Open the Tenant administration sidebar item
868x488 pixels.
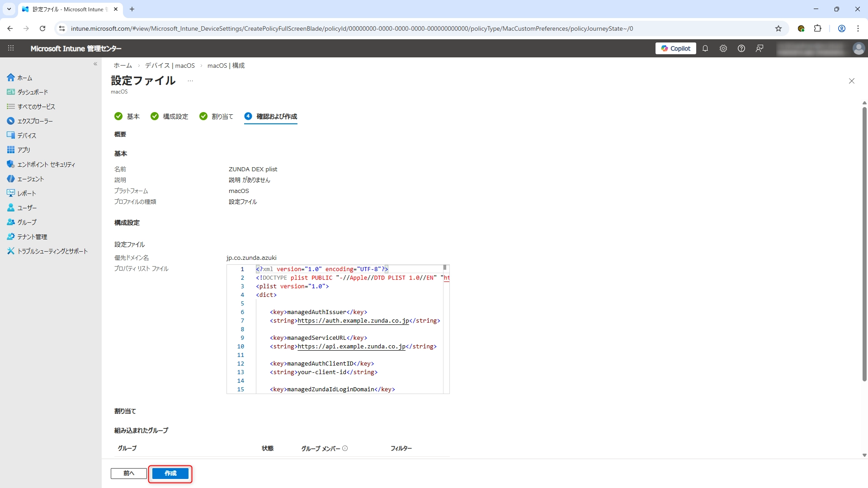pyautogui.click(x=32, y=237)
